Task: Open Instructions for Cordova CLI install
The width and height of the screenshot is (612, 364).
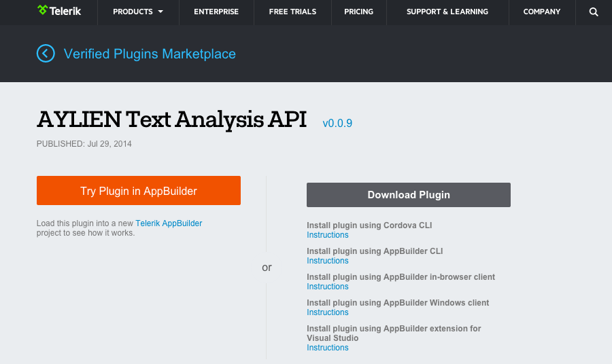Action: coord(328,235)
